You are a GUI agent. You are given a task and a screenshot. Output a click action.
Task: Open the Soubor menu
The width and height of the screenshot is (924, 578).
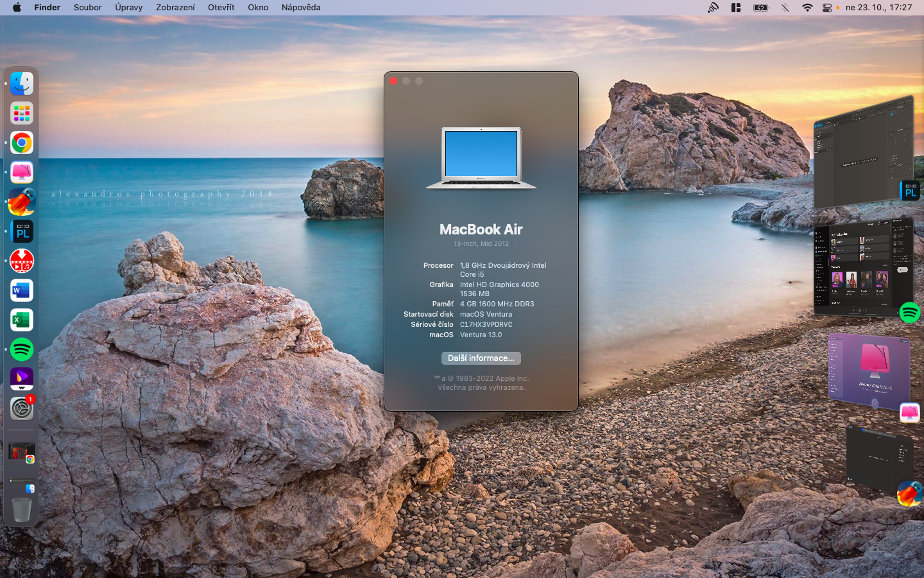[x=88, y=8]
